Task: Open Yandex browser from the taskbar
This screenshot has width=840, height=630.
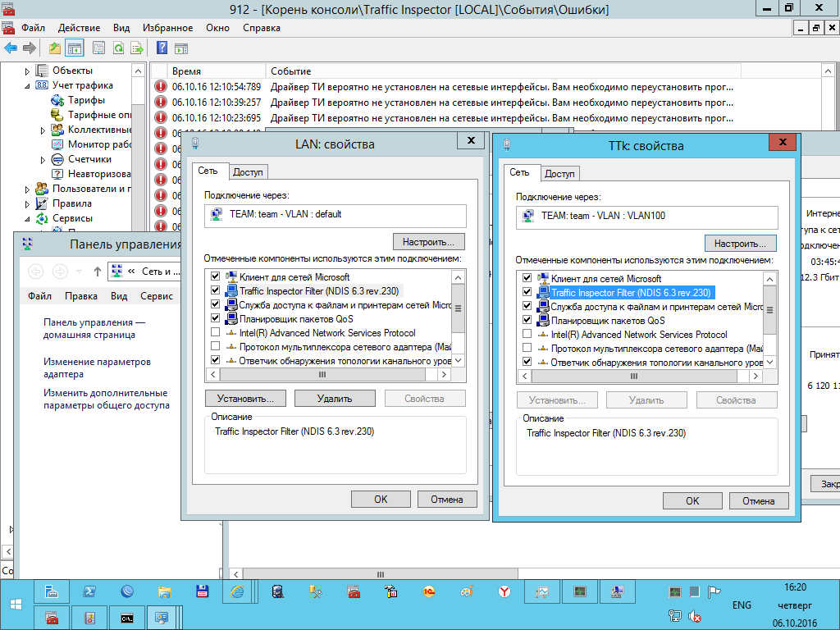Action: coord(504,591)
